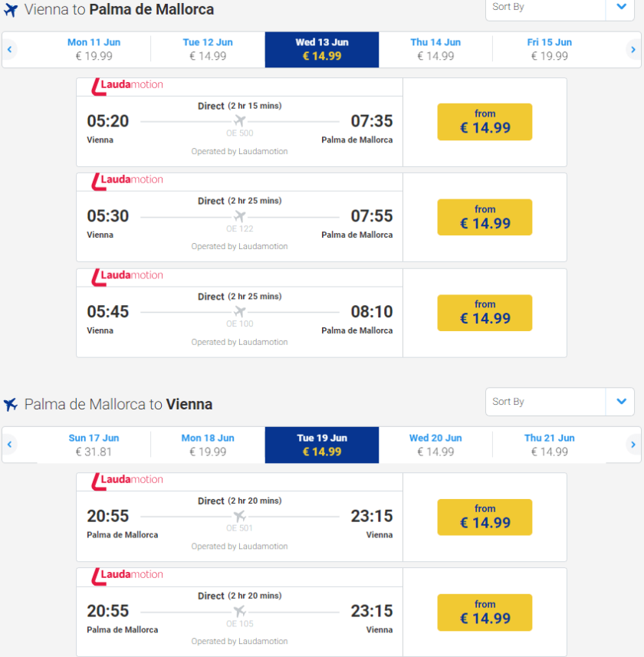This screenshot has width=644, height=657.
Task: Click the outbound date carousel right arrow
Action: coord(633,50)
